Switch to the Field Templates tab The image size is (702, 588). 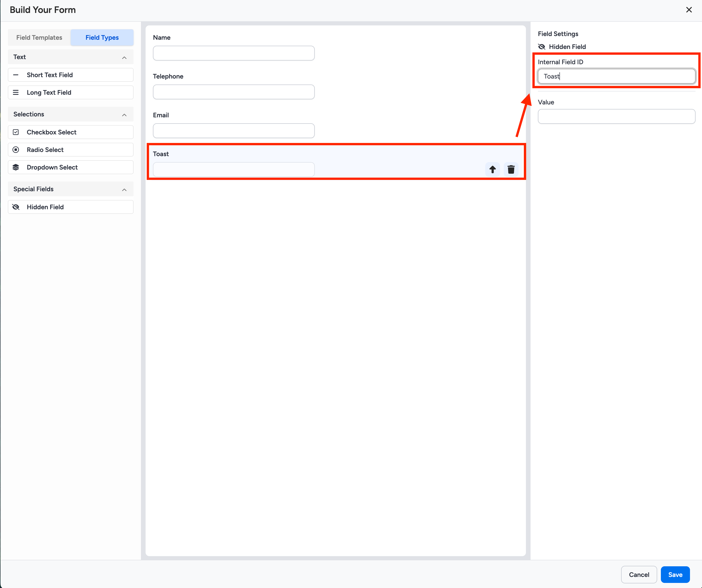39,38
